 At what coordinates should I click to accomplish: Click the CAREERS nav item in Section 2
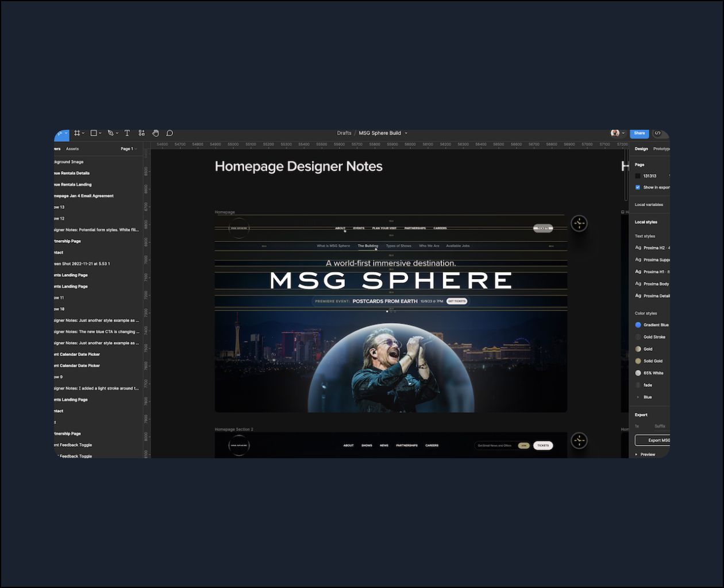point(432,446)
